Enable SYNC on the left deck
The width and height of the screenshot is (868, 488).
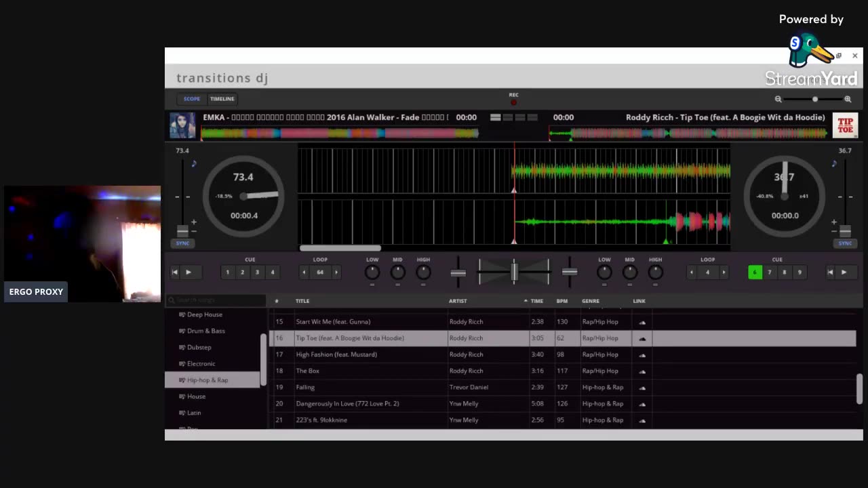[x=182, y=243]
